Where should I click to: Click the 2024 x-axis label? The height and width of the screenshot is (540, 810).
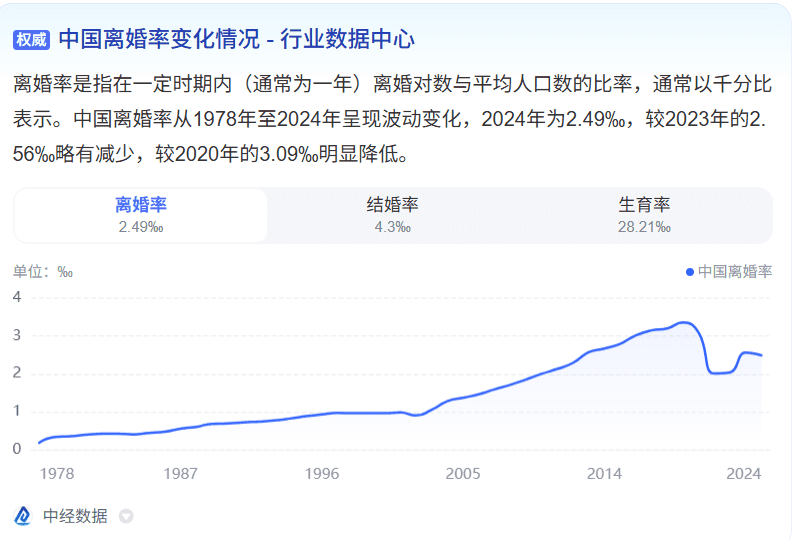[x=743, y=473]
